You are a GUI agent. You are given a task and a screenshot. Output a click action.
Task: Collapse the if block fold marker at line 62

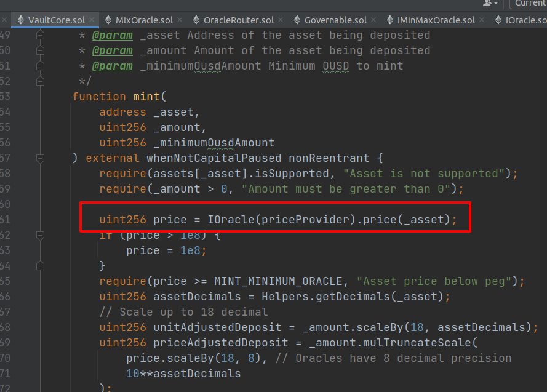[40, 235]
